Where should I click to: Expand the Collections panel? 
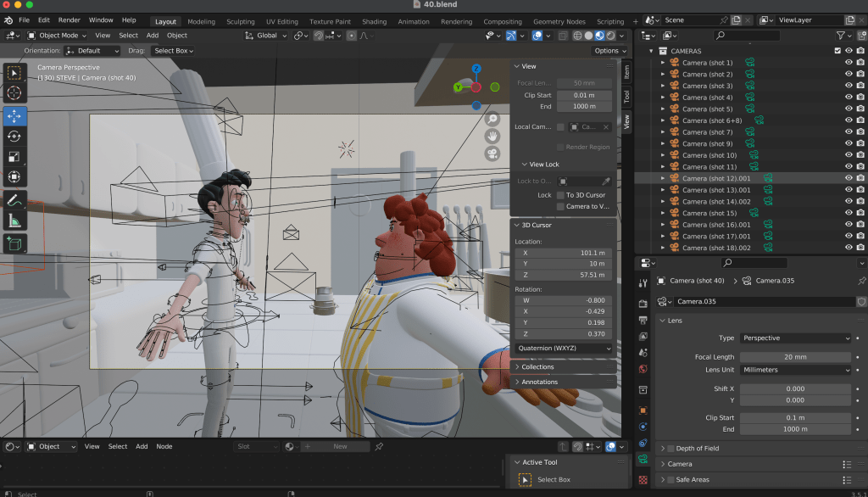pos(539,367)
